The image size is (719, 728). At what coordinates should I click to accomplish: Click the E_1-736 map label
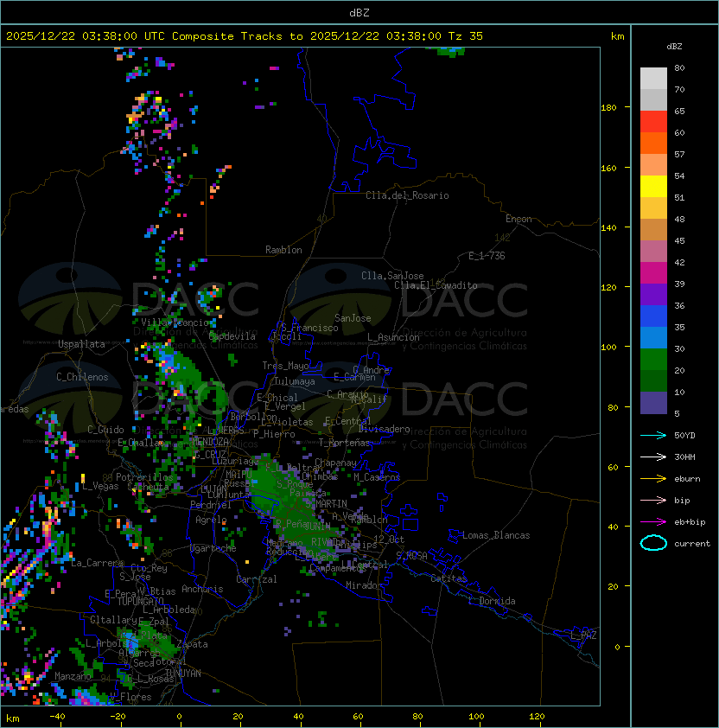pos(487,255)
